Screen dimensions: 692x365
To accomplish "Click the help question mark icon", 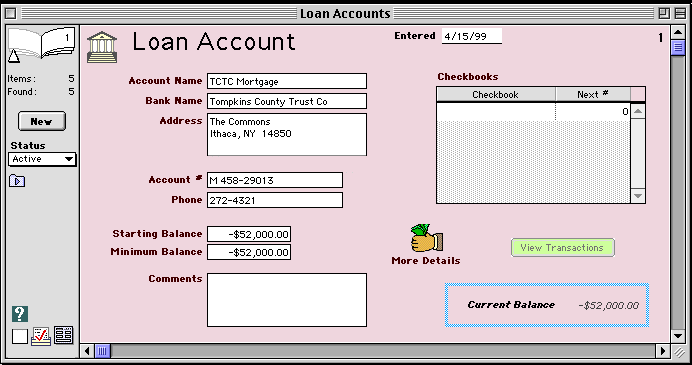I will pyautogui.click(x=20, y=314).
